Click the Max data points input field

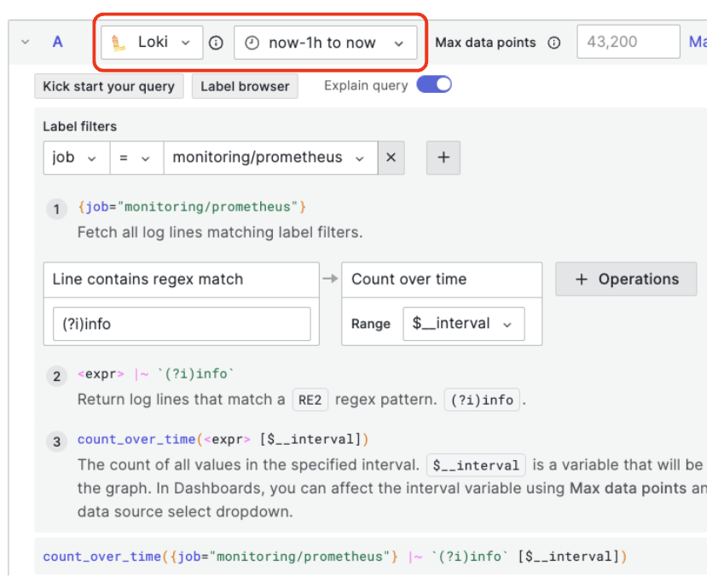click(x=628, y=43)
